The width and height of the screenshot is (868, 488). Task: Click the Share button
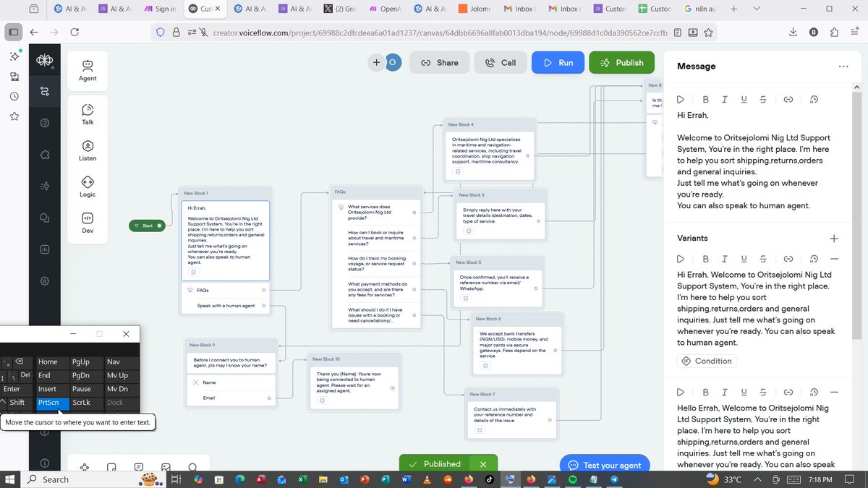[x=439, y=63]
